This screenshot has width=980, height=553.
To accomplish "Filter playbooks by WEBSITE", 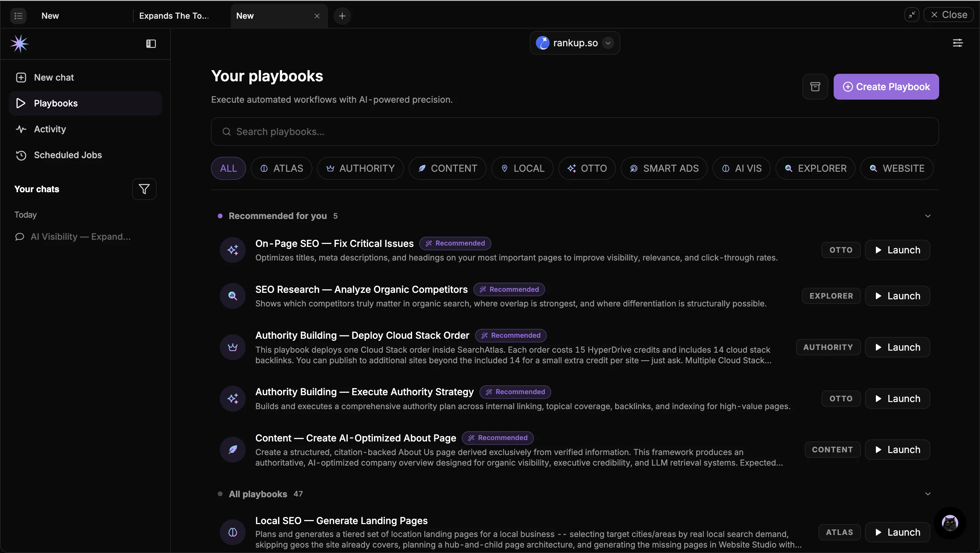I will click(897, 168).
